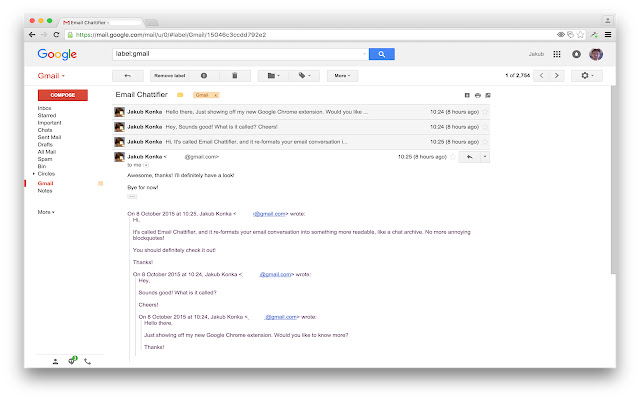Reply using the reply arrow button
The width and height of the screenshot is (640, 400).
pyautogui.click(x=469, y=157)
